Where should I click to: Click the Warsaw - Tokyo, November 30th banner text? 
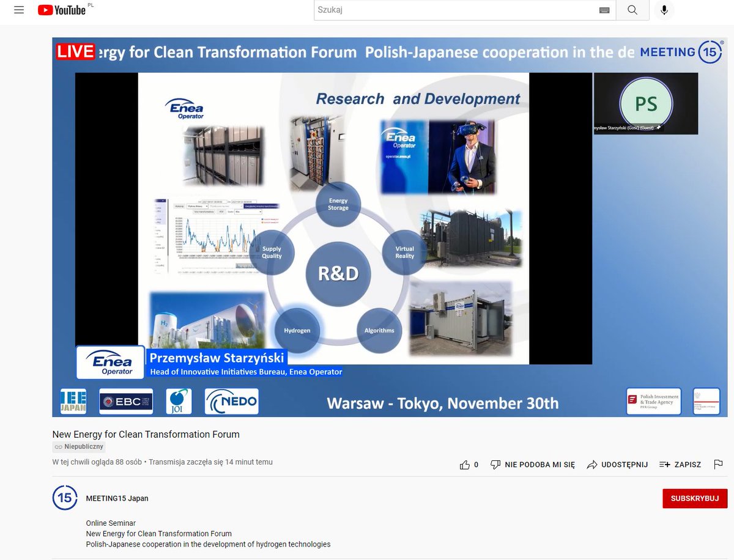[x=443, y=403]
